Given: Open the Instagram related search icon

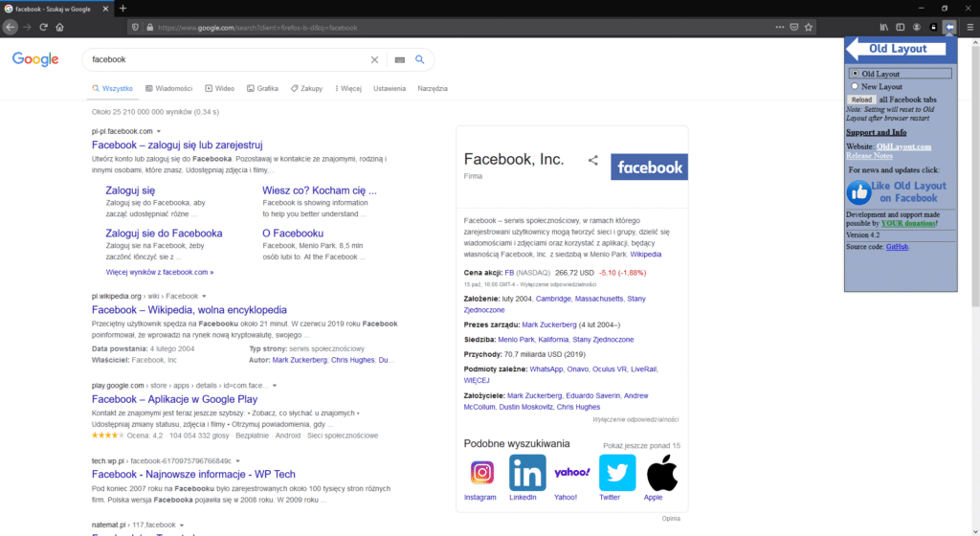Looking at the screenshot, I should click(482, 473).
